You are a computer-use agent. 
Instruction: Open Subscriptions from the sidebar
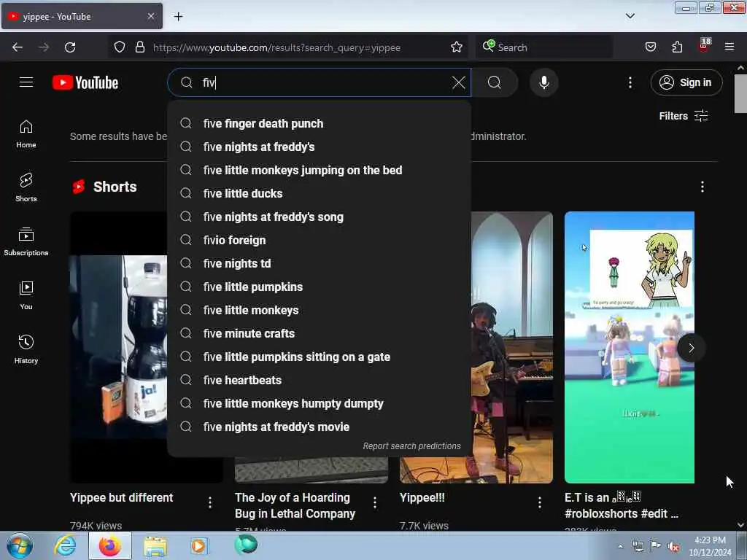[26, 242]
